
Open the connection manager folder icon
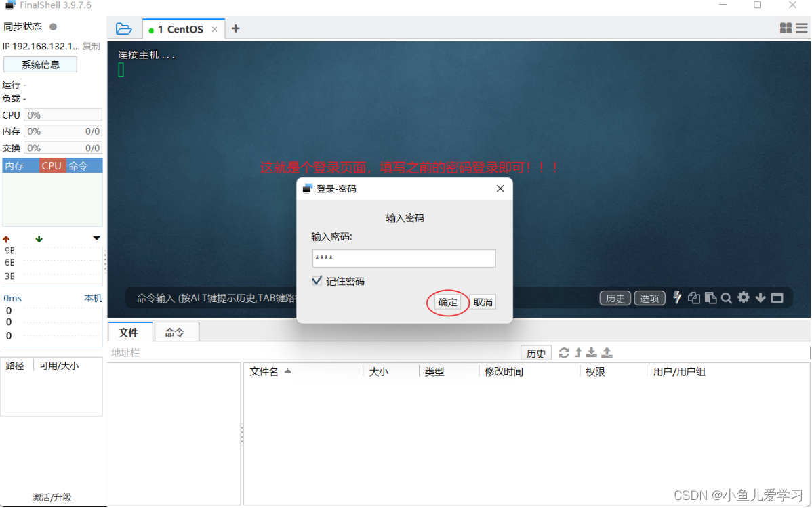(x=124, y=28)
